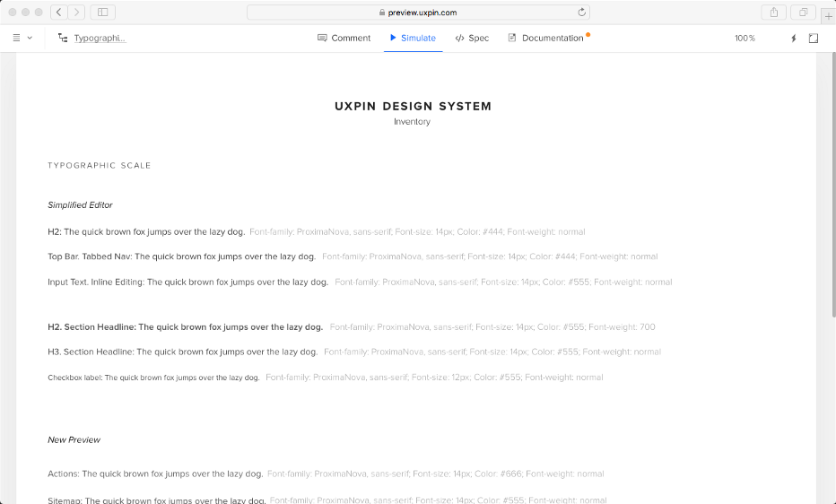Open the Safari share menu
Screen dimensions: 836x504
(773, 12)
